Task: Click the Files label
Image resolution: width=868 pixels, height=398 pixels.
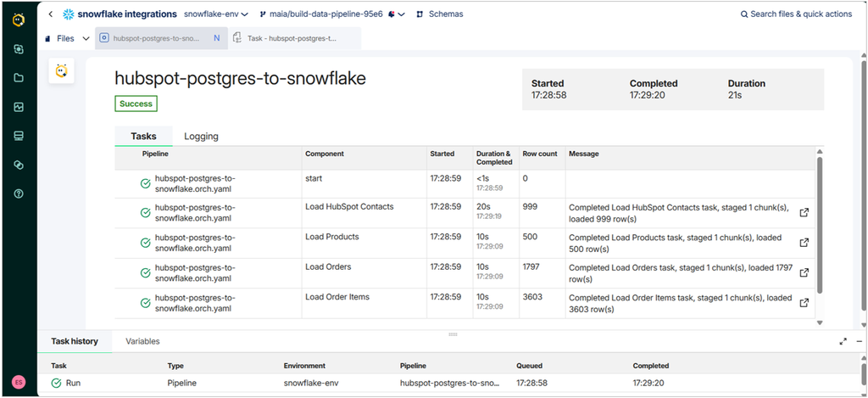Action: click(65, 39)
